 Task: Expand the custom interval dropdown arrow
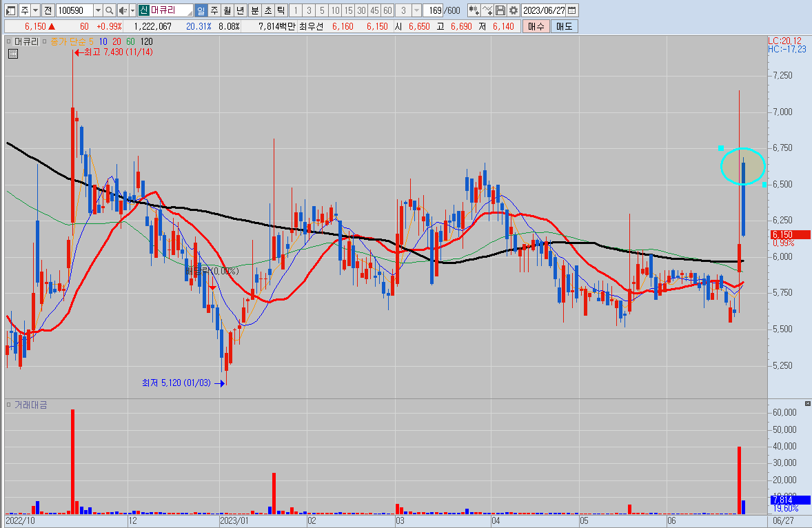pos(416,10)
